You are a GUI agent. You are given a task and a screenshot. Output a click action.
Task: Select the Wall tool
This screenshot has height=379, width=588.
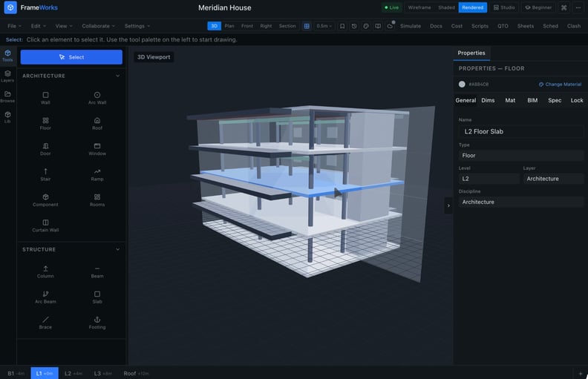point(45,98)
